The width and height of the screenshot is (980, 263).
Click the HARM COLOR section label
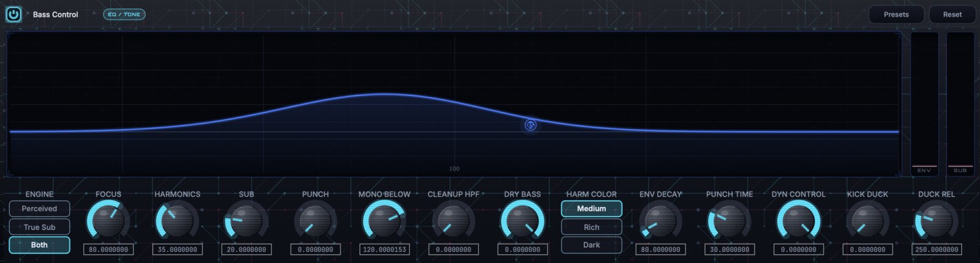point(592,194)
